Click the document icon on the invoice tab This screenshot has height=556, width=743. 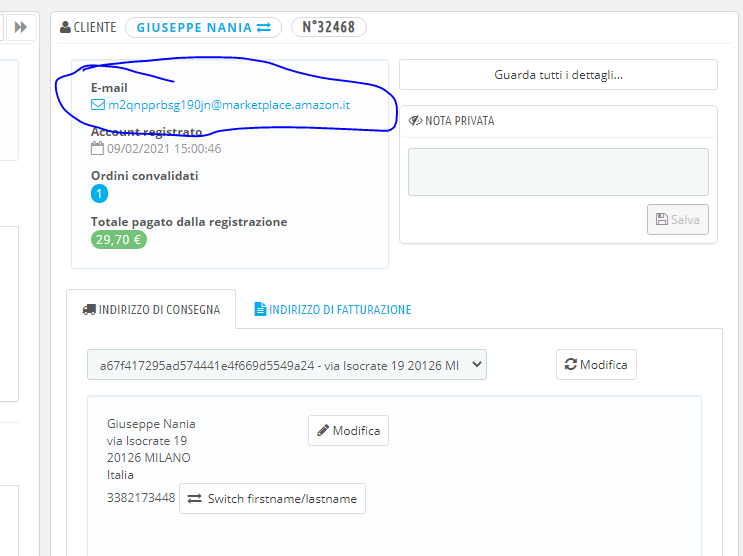pyautogui.click(x=260, y=309)
